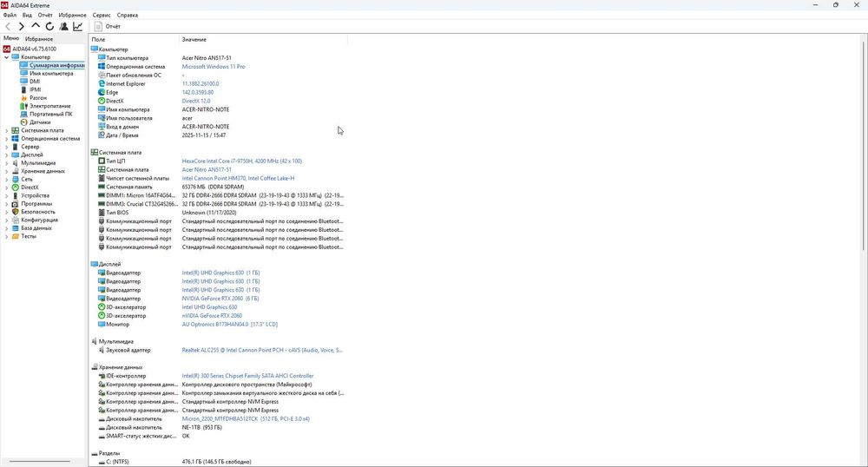Expand the Хранение данных tree node
Image resolution: width=868 pixels, height=467 pixels.
point(7,171)
